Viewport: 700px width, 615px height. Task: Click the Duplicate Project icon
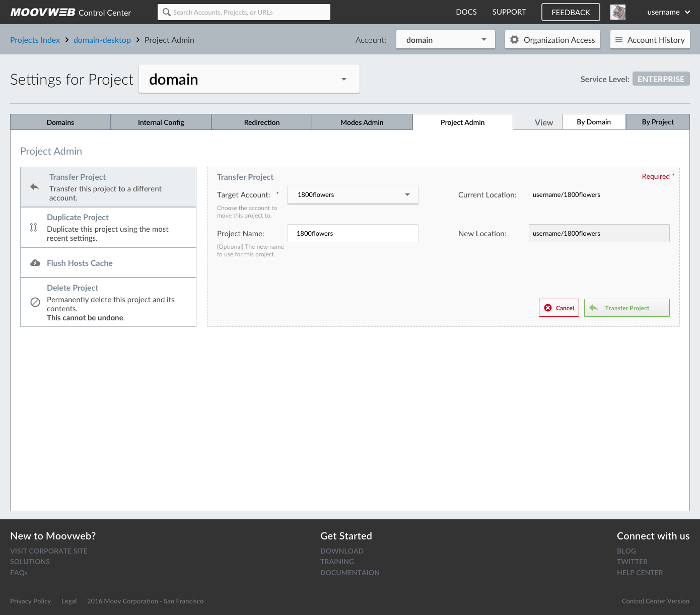coord(34,227)
